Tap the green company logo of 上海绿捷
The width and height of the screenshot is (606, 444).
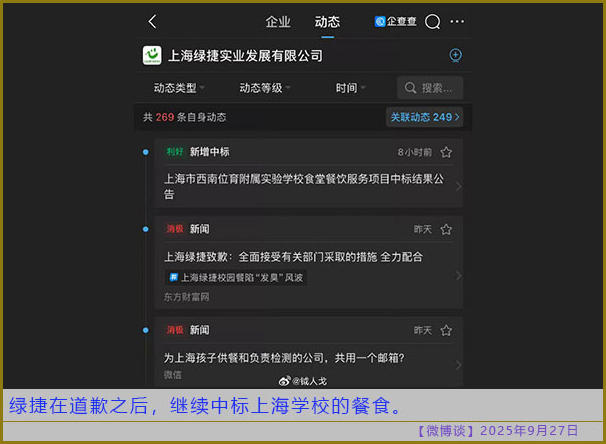[x=152, y=56]
